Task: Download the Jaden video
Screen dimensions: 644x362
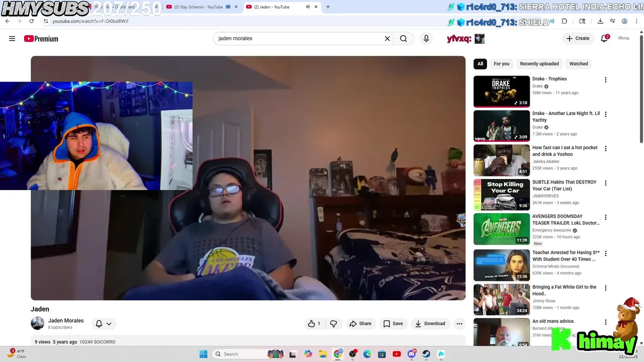Action: (x=430, y=324)
